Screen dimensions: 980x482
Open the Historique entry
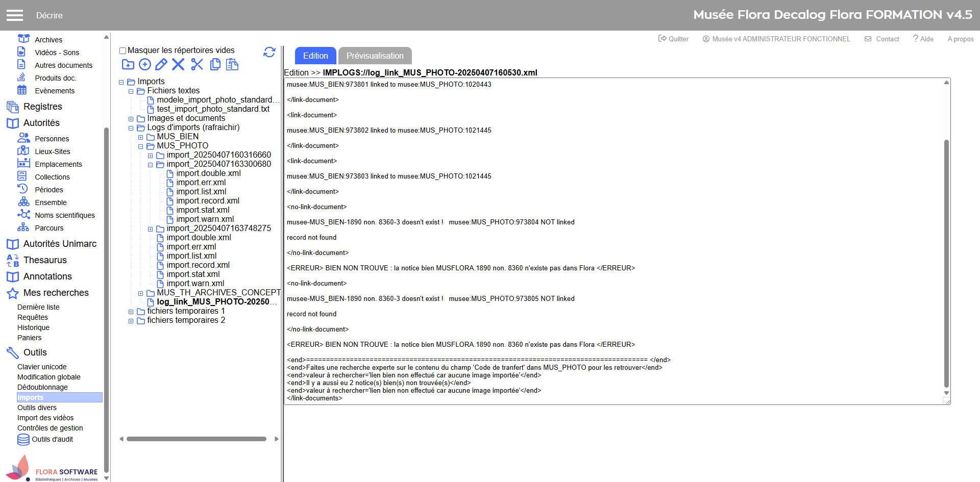click(33, 327)
